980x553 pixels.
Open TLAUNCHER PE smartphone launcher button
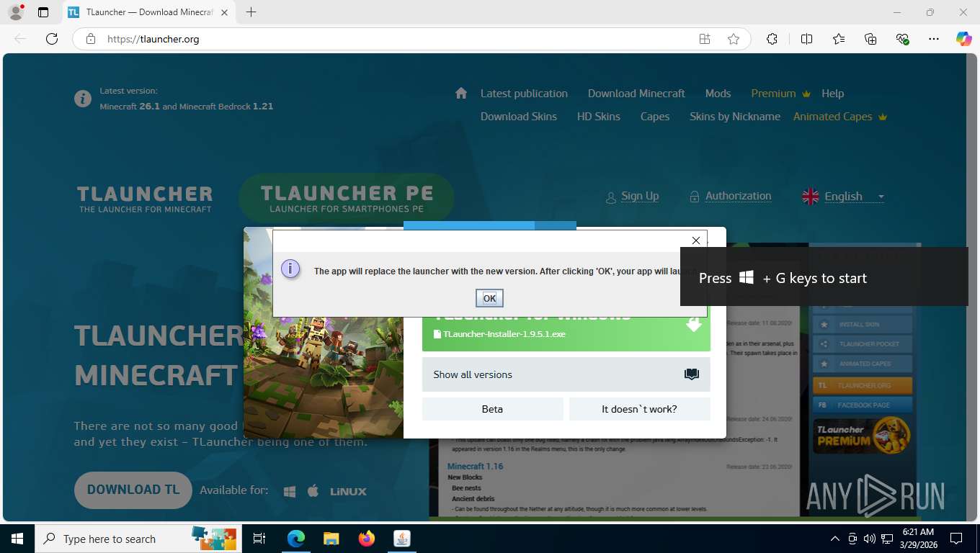(347, 199)
